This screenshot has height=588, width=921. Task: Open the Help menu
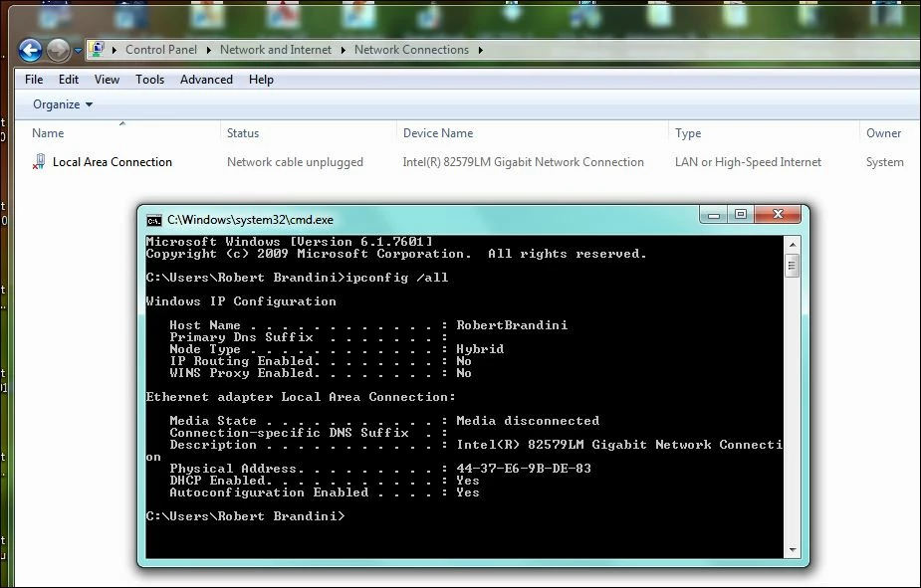point(261,80)
